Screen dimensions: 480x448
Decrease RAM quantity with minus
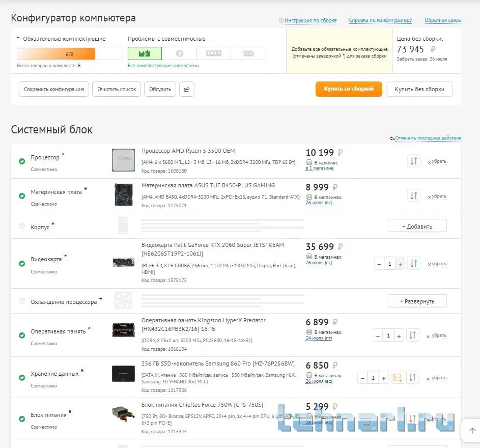378,335
